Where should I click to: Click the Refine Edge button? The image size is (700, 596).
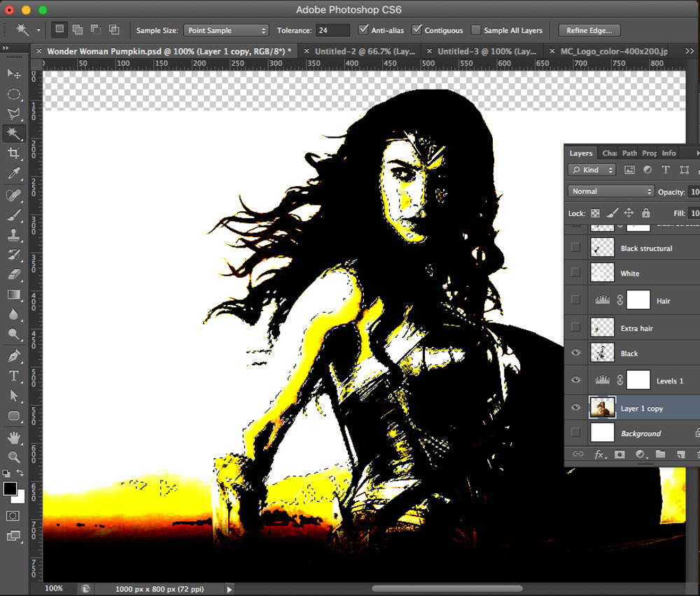[589, 30]
